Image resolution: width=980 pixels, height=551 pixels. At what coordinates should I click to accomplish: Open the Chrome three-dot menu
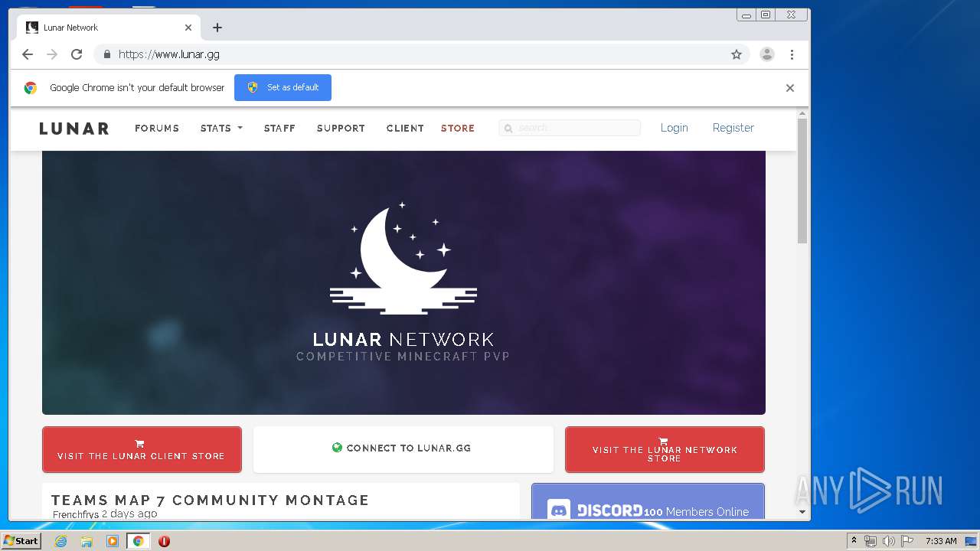pos(792,54)
